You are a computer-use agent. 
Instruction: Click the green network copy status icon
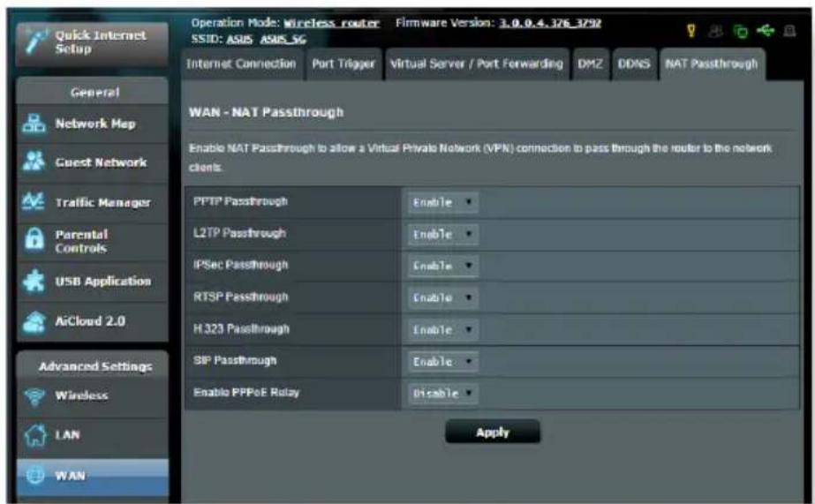tap(740, 32)
